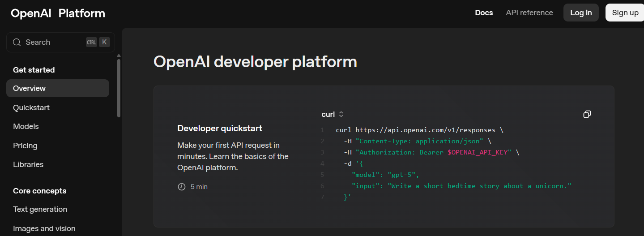Click the "Content-Type: application/json" header string
The height and width of the screenshot is (236, 644).
(419, 142)
